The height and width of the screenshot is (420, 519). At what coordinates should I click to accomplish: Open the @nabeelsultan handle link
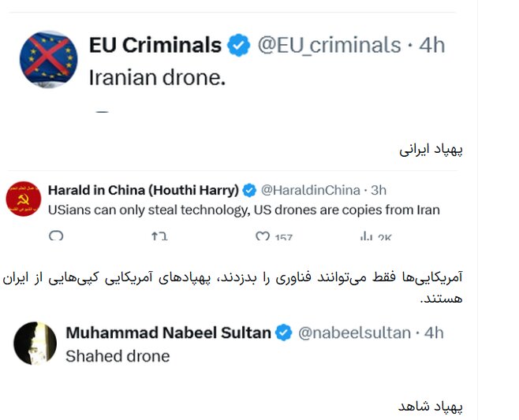354,333
